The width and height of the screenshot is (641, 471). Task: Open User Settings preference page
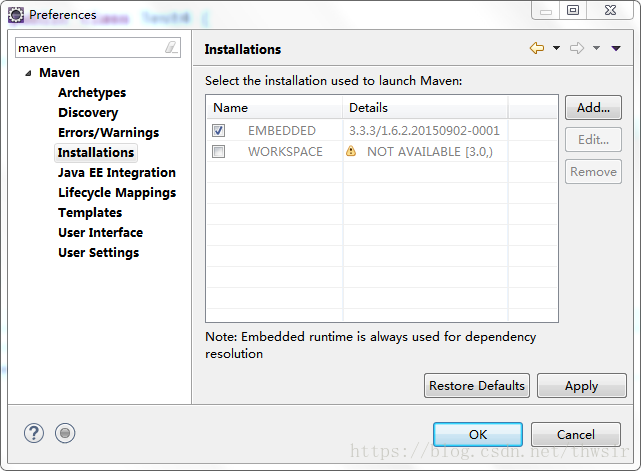click(99, 253)
